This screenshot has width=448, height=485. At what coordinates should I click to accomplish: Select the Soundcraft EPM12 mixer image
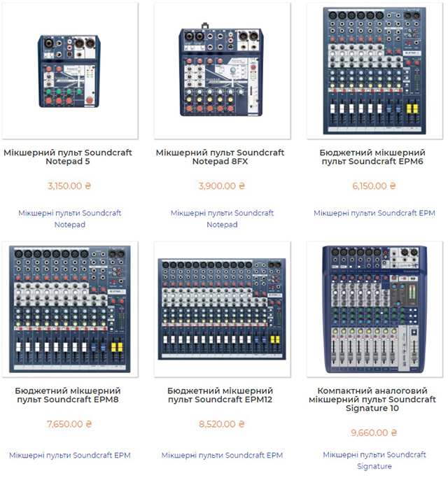coord(221,309)
